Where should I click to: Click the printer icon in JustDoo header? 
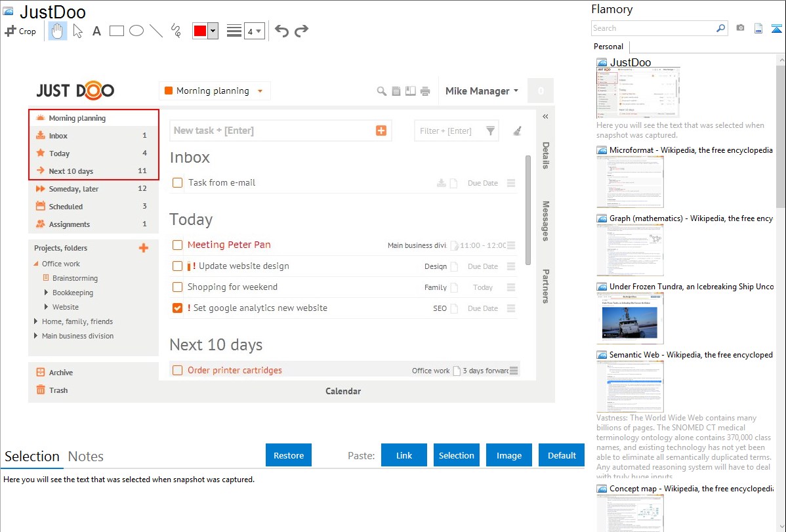tap(425, 91)
